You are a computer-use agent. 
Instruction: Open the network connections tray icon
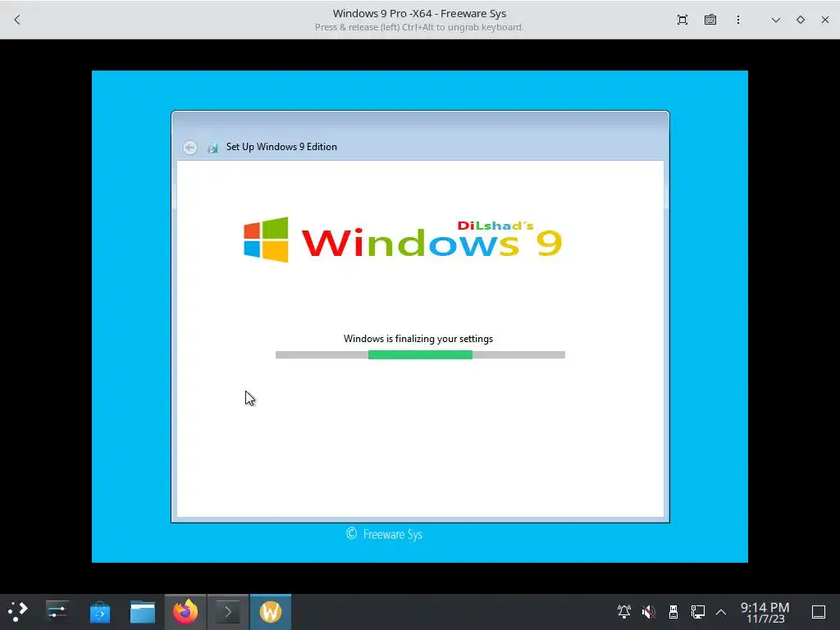(697, 612)
